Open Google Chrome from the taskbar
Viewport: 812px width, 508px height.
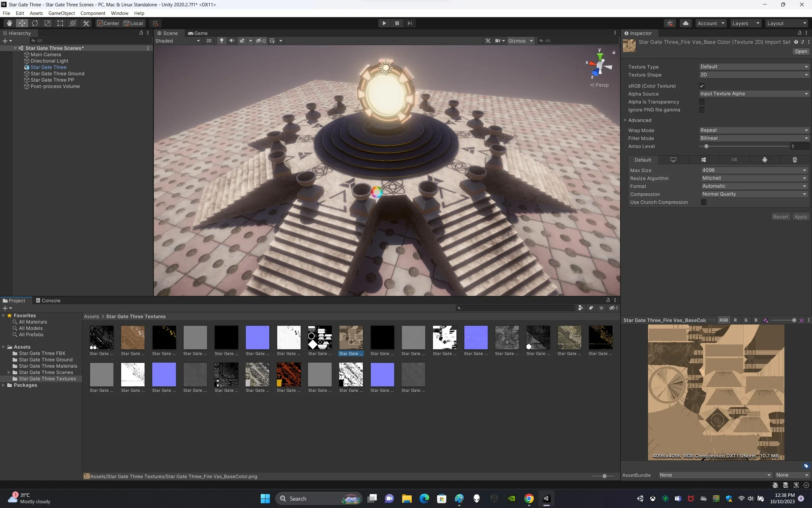(x=529, y=498)
